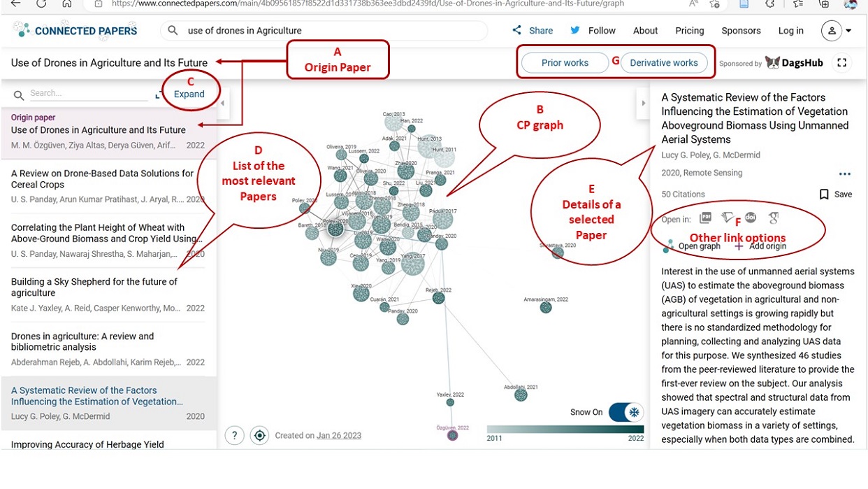Viewport: 868px width, 489px height.
Task: Enter fullscreen mode for the graph
Action: (x=842, y=63)
